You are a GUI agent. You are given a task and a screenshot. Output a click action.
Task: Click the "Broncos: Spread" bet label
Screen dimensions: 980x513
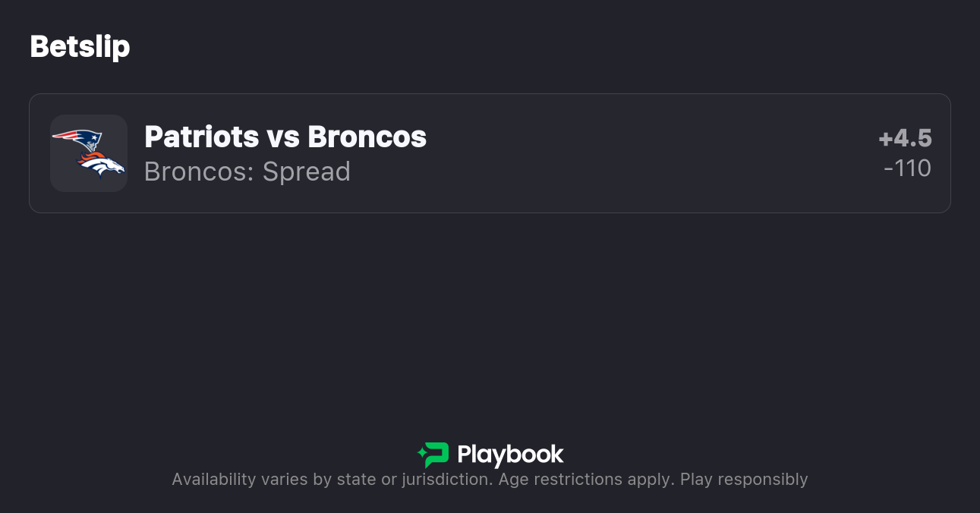[247, 172]
